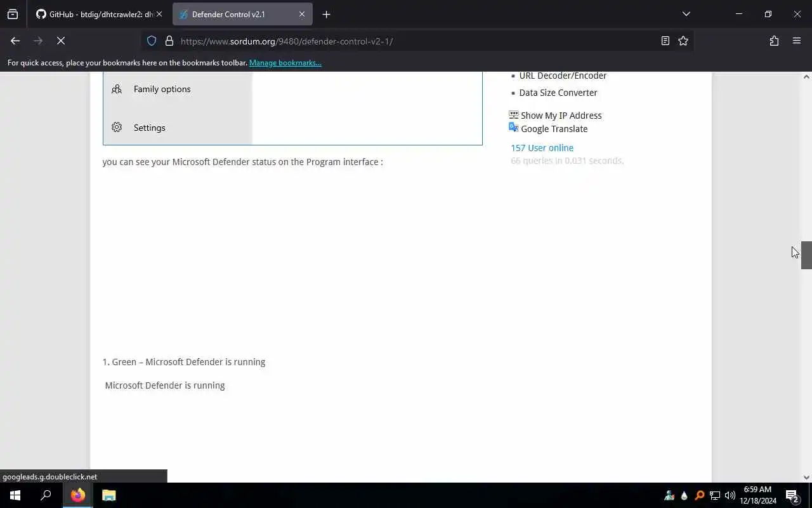Click the water drop tray icon
812x508 pixels.
pyautogui.click(x=684, y=495)
